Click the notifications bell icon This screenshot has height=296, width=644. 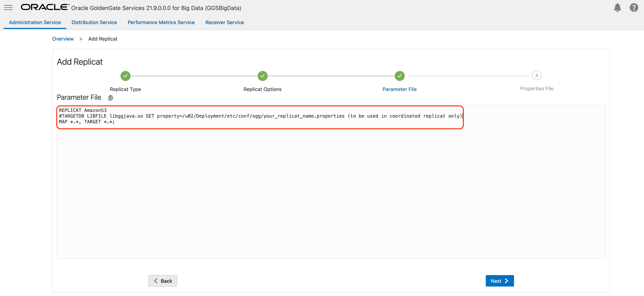[x=617, y=8]
